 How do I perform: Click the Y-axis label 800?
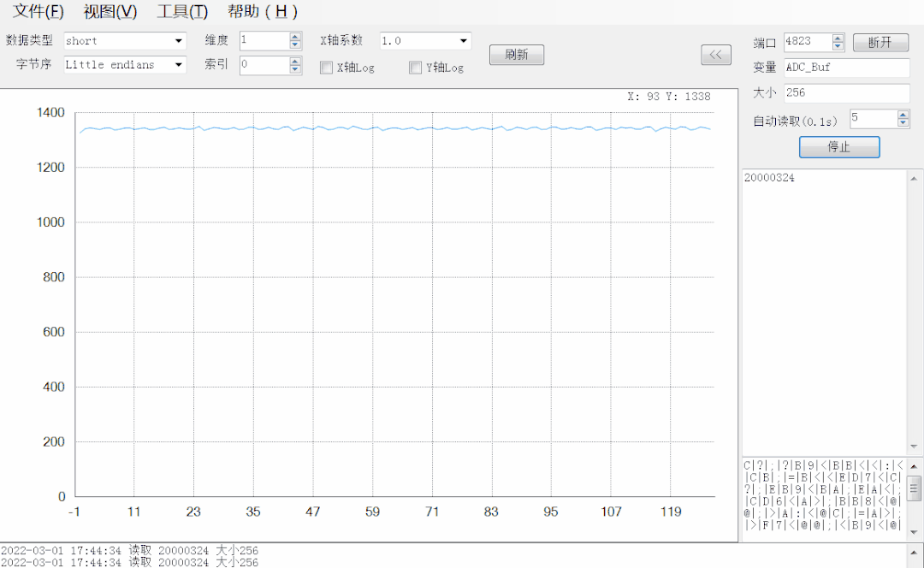click(54, 277)
